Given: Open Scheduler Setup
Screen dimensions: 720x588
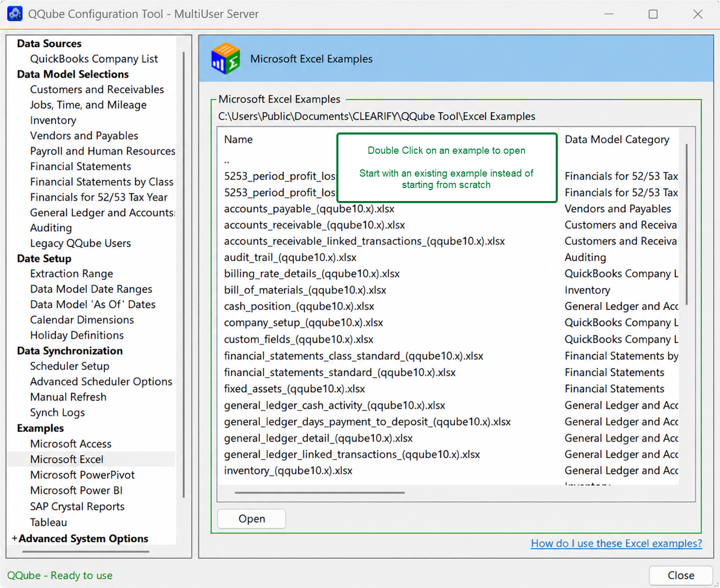Looking at the screenshot, I should tap(70, 366).
